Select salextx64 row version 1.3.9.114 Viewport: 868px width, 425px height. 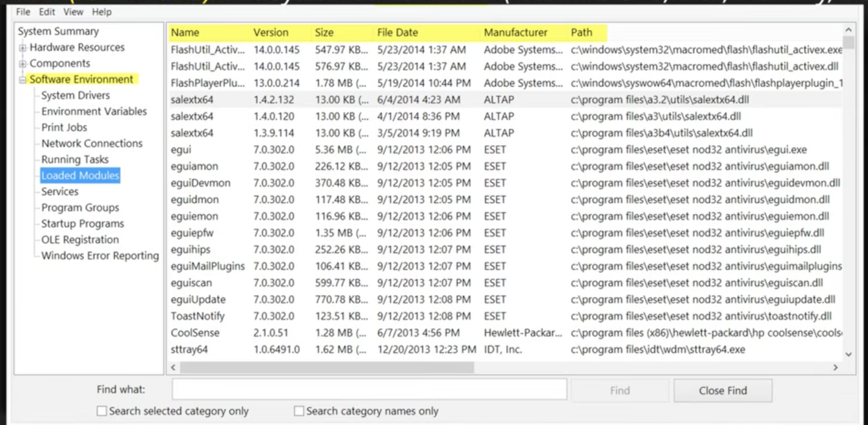click(505, 133)
